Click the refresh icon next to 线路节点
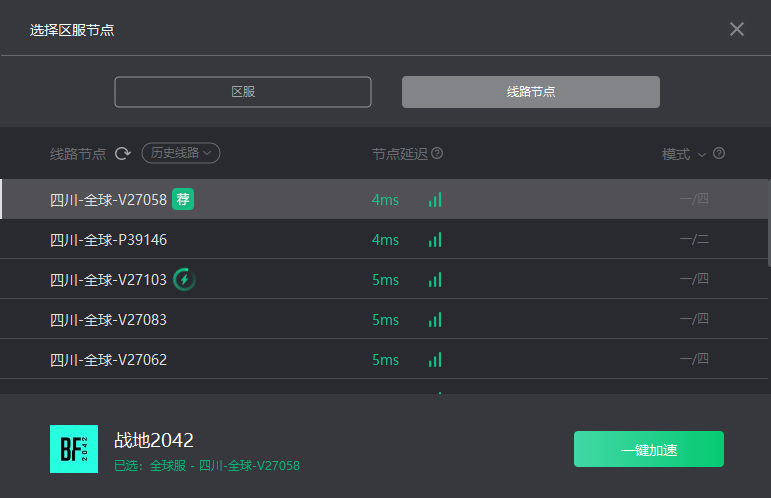Viewport: 771px width, 498px height. coord(123,154)
